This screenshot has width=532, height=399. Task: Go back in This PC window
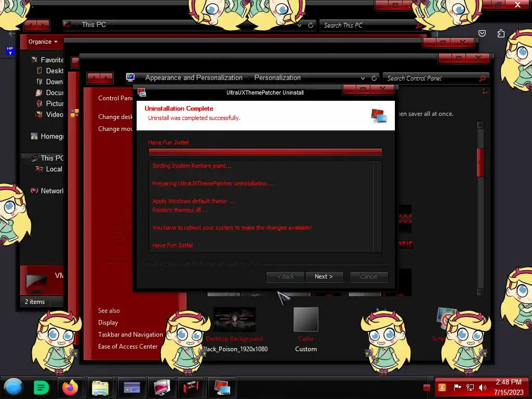(31, 25)
